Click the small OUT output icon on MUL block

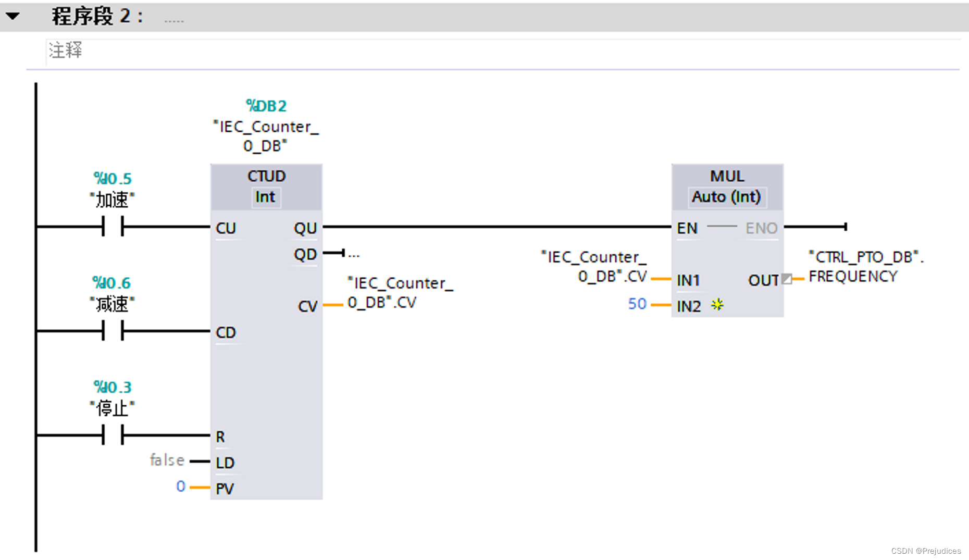pyautogui.click(x=787, y=279)
